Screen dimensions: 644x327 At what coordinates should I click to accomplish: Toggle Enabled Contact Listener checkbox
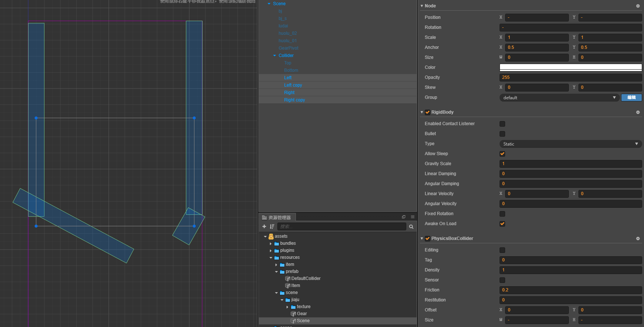pyautogui.click(x=502, y=124)
